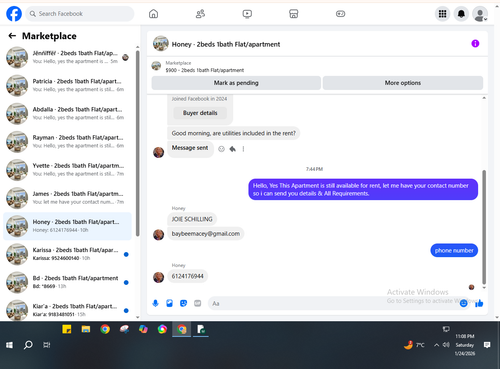Reply to the Message sent bubble
The image size is (500, 369).
233,149
